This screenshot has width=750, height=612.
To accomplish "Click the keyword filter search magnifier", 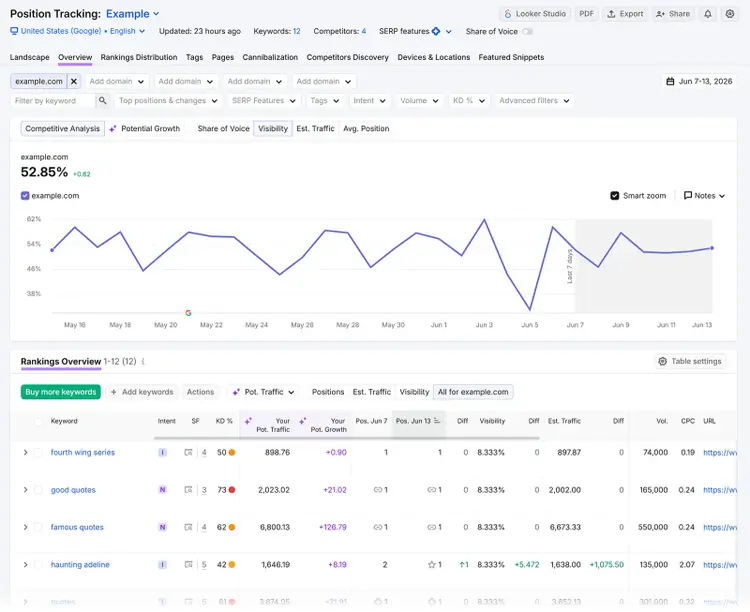I will click(102, 100).
